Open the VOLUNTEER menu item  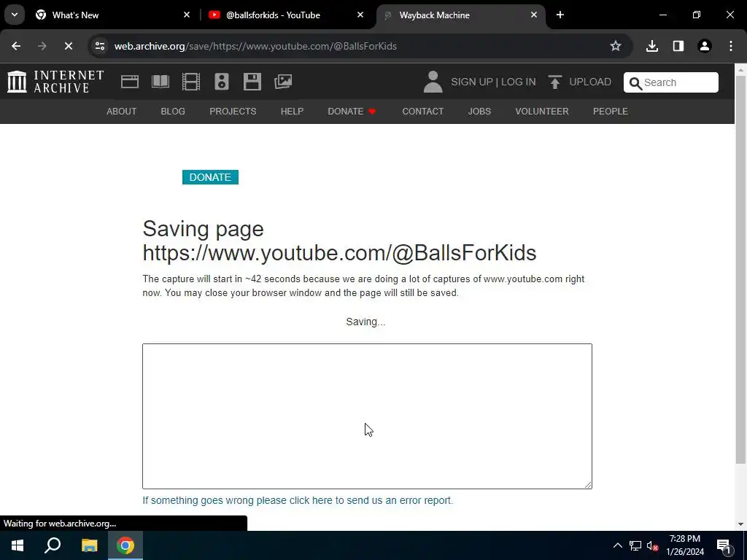pyautogui.click(x=542, y=112)
